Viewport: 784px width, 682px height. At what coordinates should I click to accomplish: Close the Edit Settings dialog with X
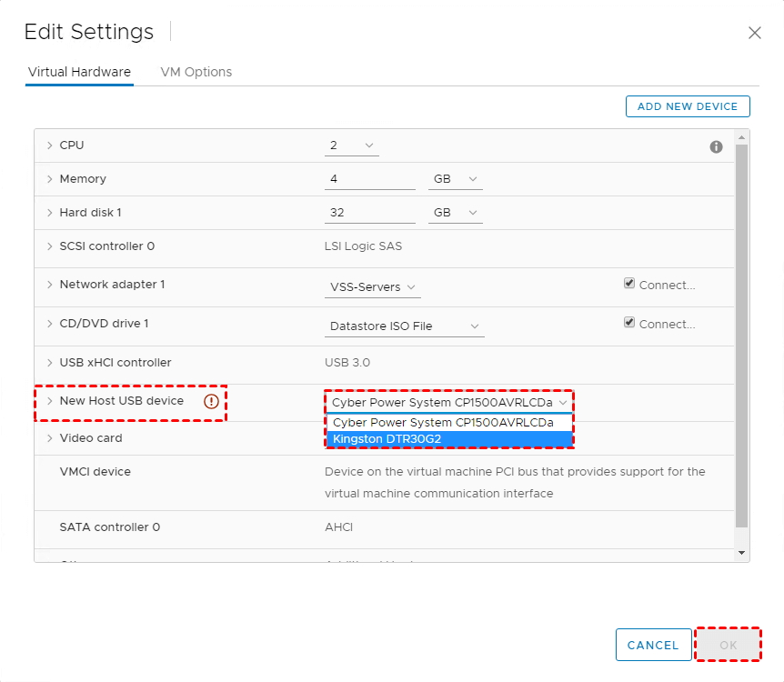(754, 33)
